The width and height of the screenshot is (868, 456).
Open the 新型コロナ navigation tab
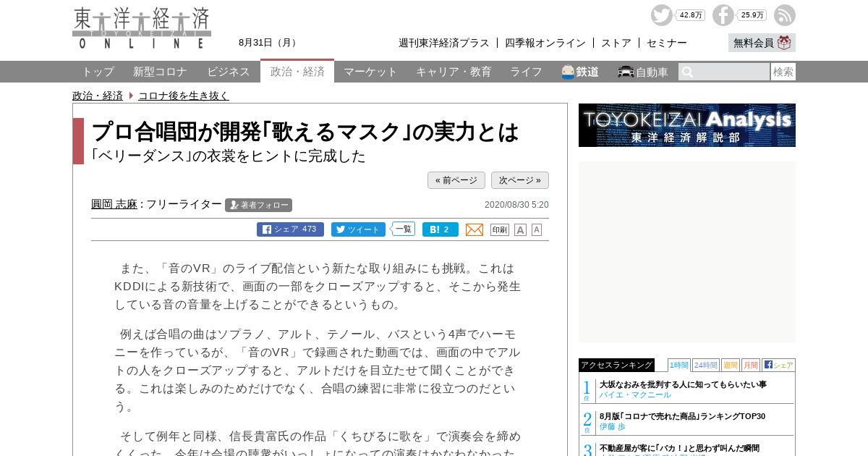[x=160, y=72]
